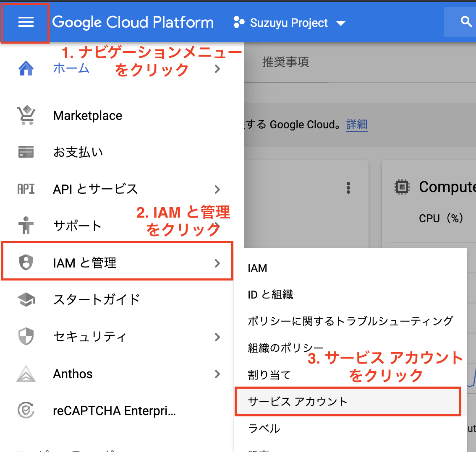
Task: Select セキュリティ menu entry
Action: 89,337
